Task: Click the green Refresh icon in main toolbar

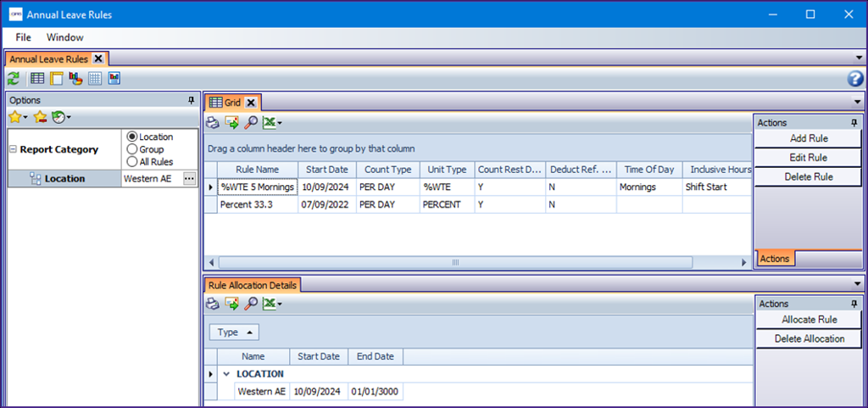Action: pos(14,79)
